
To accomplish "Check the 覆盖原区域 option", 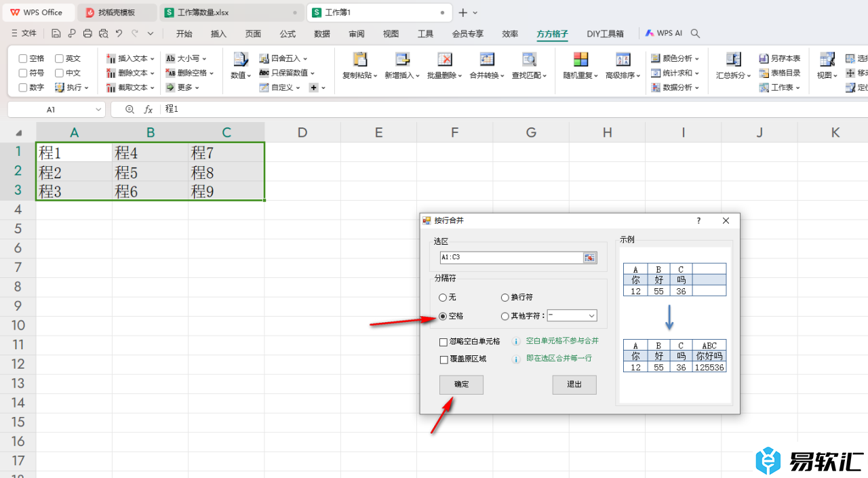I will [443, 360].
